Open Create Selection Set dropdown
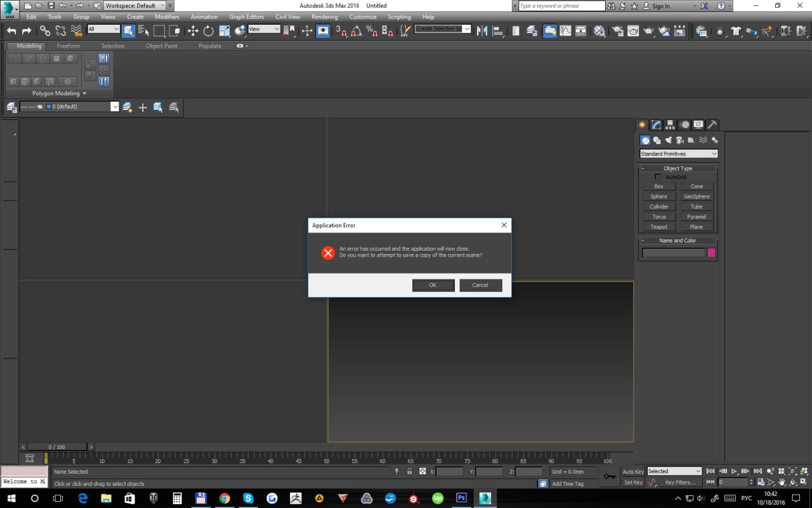 443,29
